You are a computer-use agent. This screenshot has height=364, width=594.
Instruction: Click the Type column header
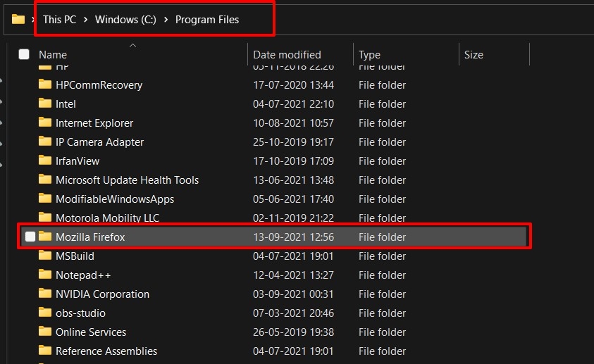point(369,54)
